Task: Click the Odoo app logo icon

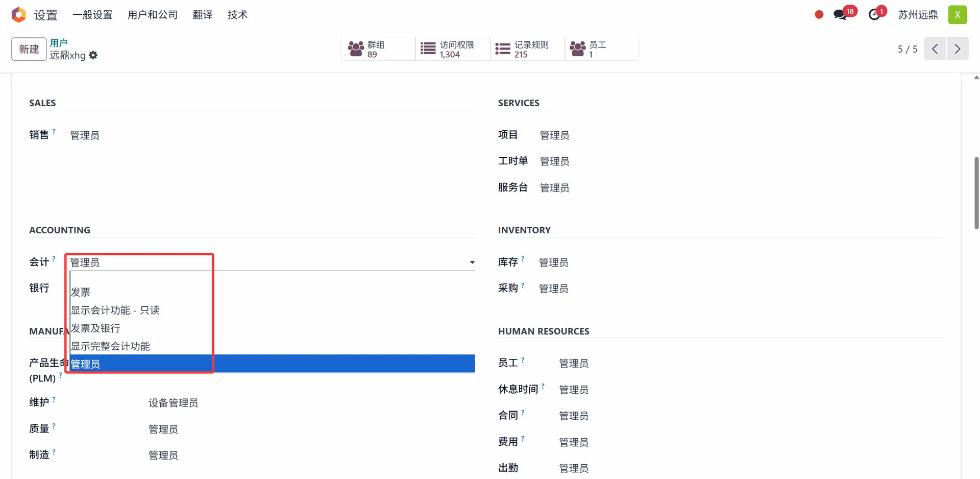Action: coord(18,15)
